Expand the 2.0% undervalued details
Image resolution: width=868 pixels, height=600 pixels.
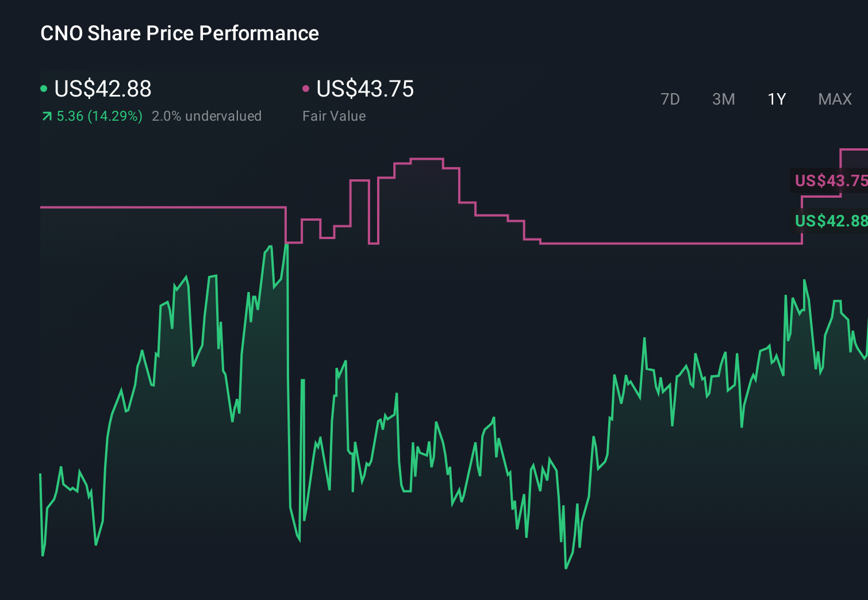pyautogui.click(x=206, y=116)
